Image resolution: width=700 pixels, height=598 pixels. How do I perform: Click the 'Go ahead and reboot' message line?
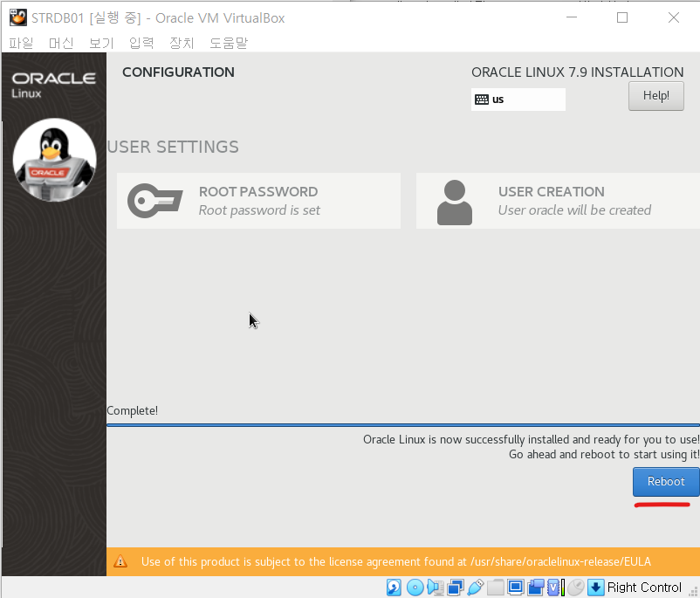click(x=604, y=454)
